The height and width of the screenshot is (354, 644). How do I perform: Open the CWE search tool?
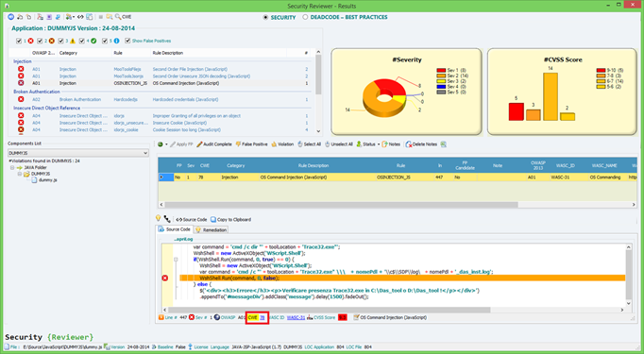coord(123,17)
